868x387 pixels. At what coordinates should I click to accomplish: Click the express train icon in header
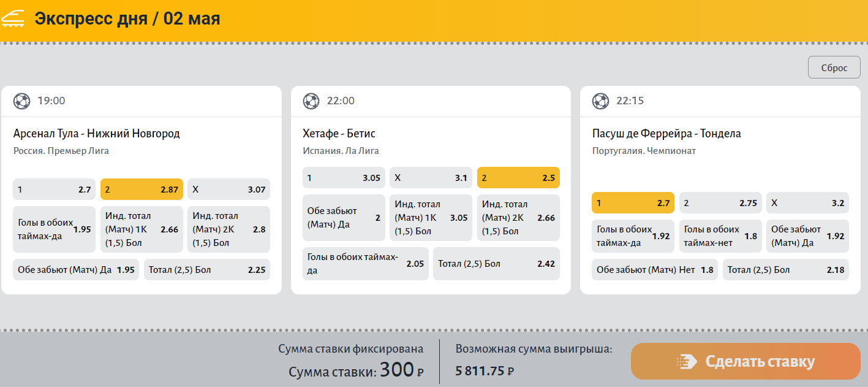coord(13,18)
